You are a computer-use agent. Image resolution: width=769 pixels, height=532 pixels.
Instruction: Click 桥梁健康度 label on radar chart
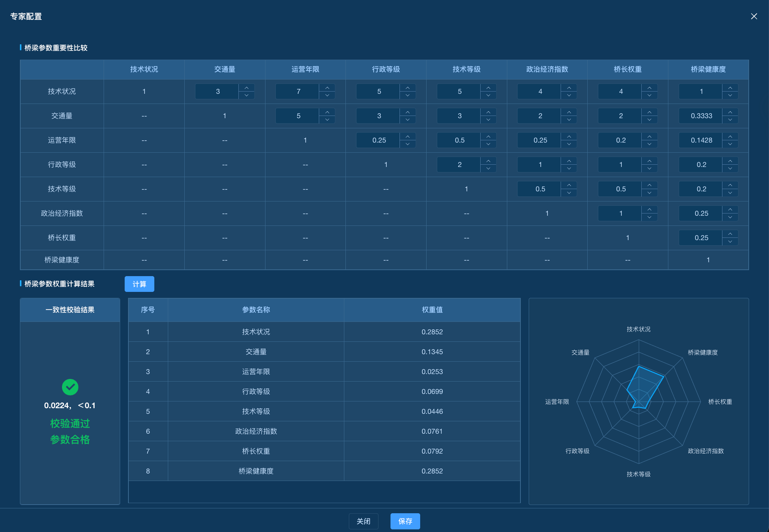tap(703, 353)
